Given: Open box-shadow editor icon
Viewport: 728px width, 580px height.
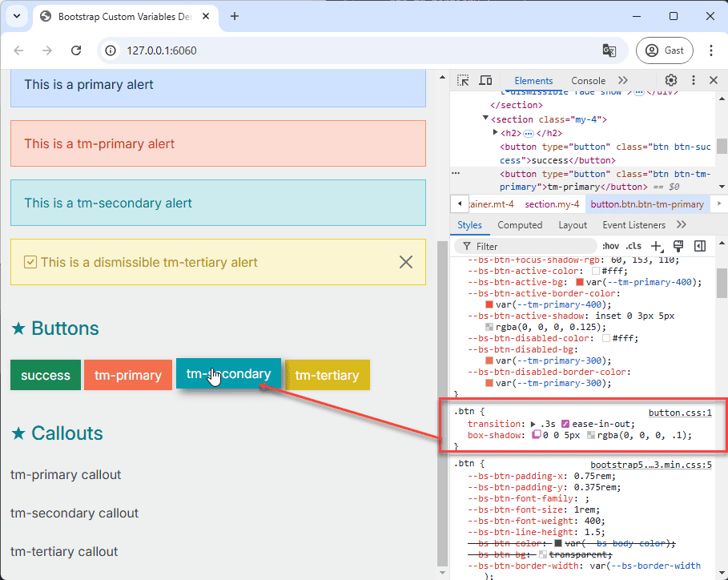Looking at the screenshot, I should coord(537,435).
